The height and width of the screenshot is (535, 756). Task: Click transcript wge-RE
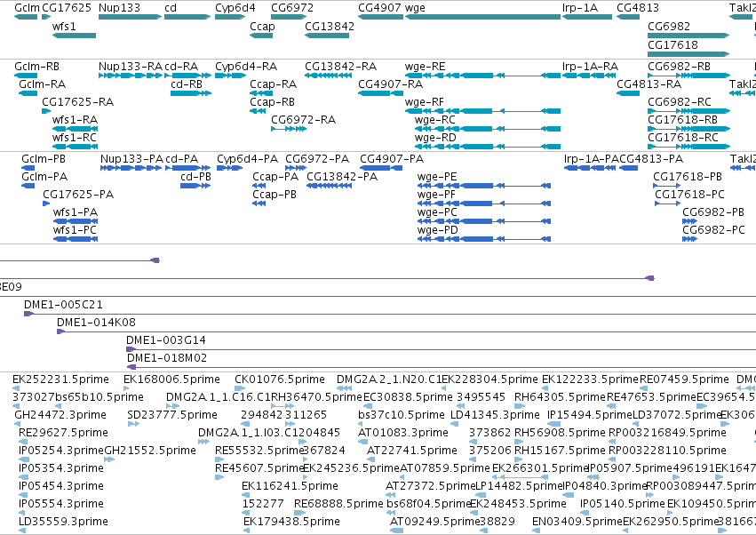pos(482,76)
